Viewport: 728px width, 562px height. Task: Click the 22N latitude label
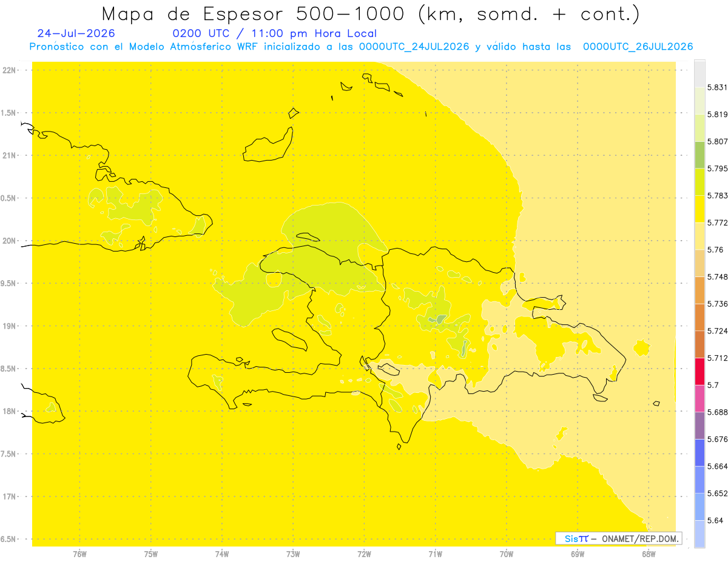click(9, 70)
